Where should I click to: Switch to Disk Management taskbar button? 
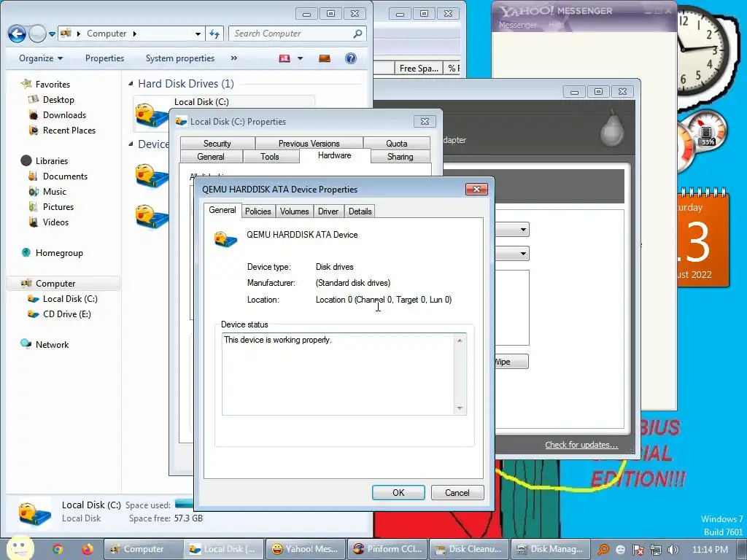coord(551,549)
